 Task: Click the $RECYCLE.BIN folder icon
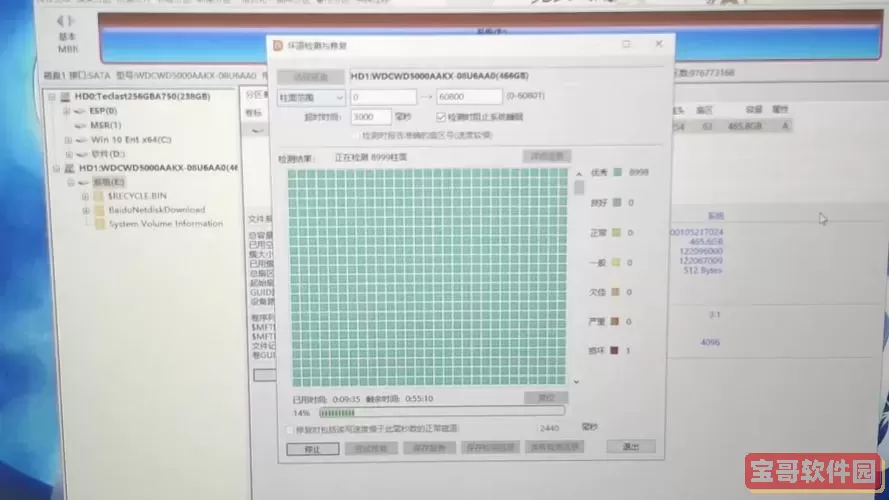click(99, 196)
